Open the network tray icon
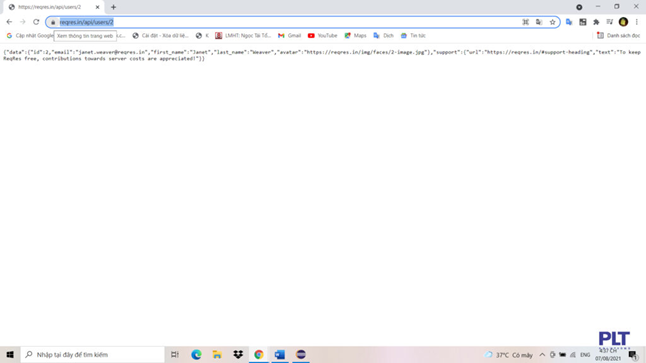Image resolution: width=646 pixels, height=363 pixels. 573,355
